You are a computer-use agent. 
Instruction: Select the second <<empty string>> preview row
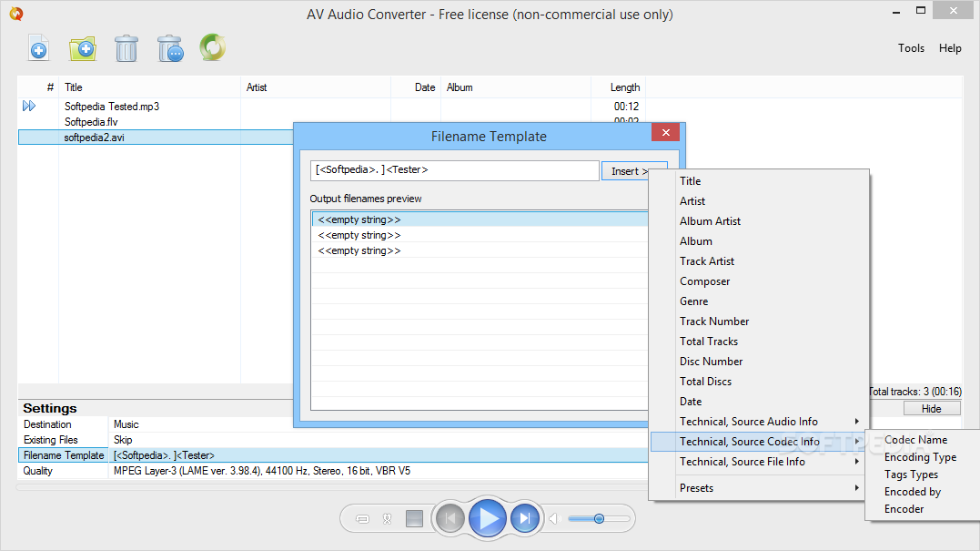(x=480, y=235)
